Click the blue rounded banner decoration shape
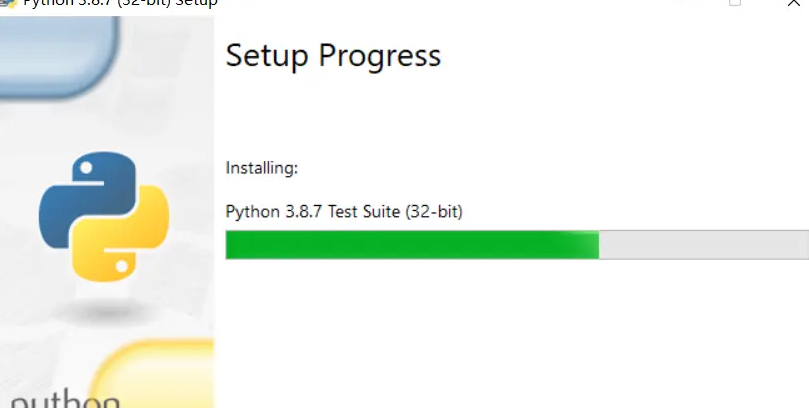The width and height of the screenshot is (809, 408). 57,54
